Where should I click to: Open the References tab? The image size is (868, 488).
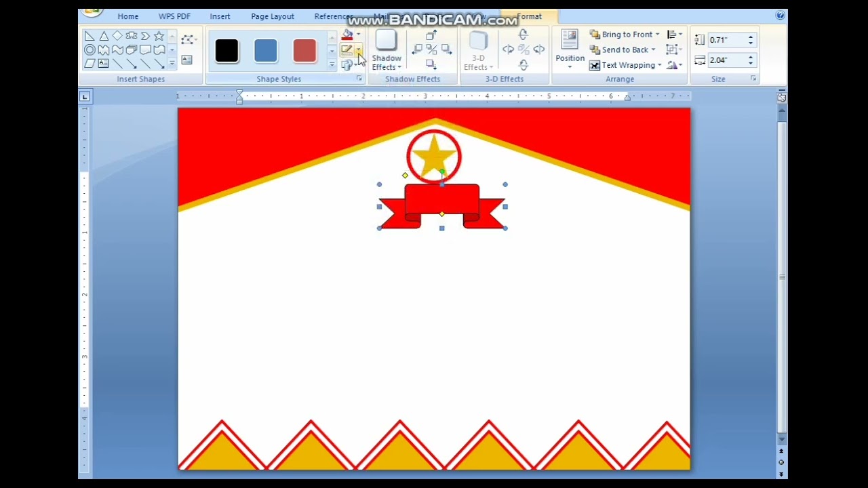click(333, 16)
